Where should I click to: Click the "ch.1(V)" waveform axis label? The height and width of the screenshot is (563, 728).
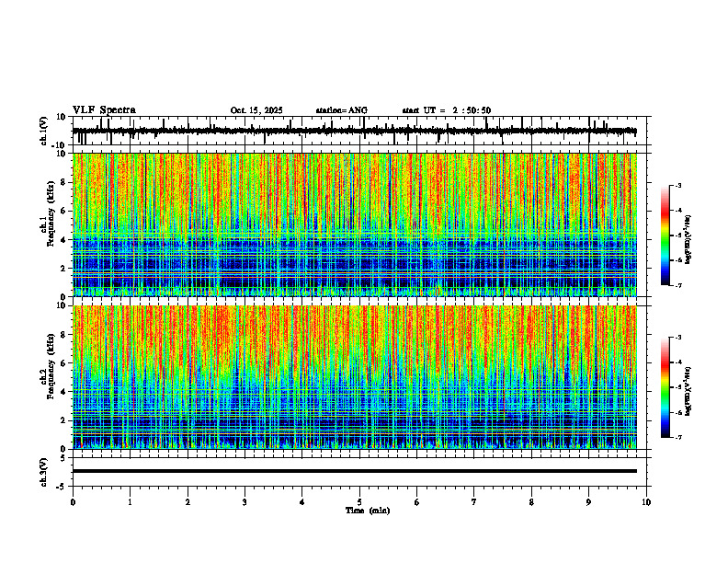44,131
